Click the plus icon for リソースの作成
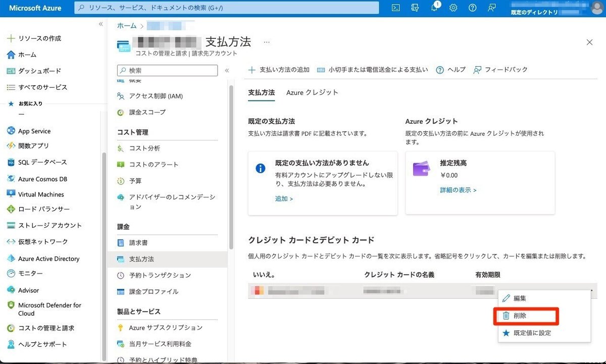 point(11,38)
